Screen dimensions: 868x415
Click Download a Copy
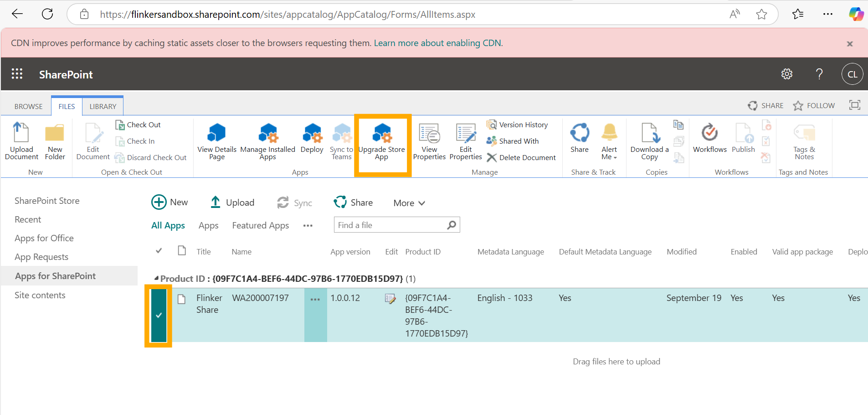(650, 141)
